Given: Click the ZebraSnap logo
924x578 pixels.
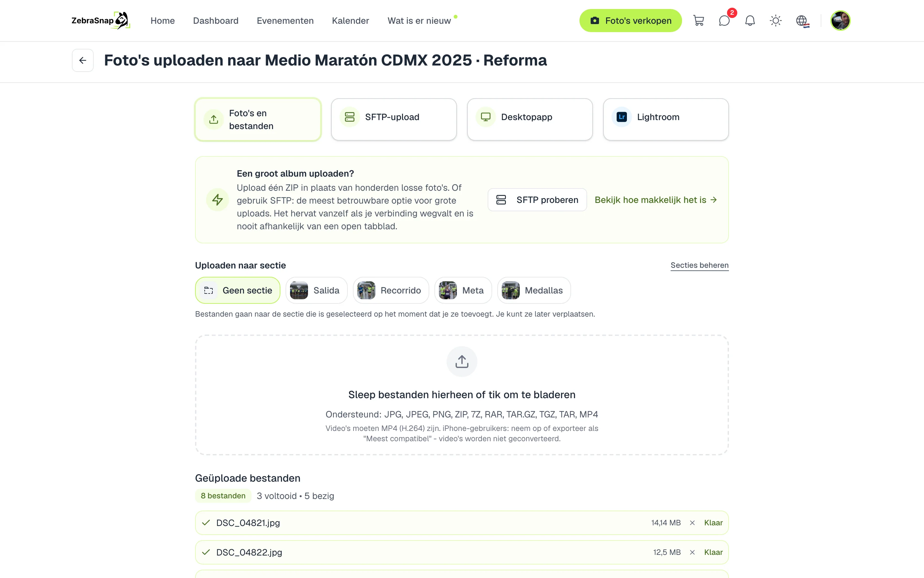Looking at the screenshot, I should click(101, 21).
